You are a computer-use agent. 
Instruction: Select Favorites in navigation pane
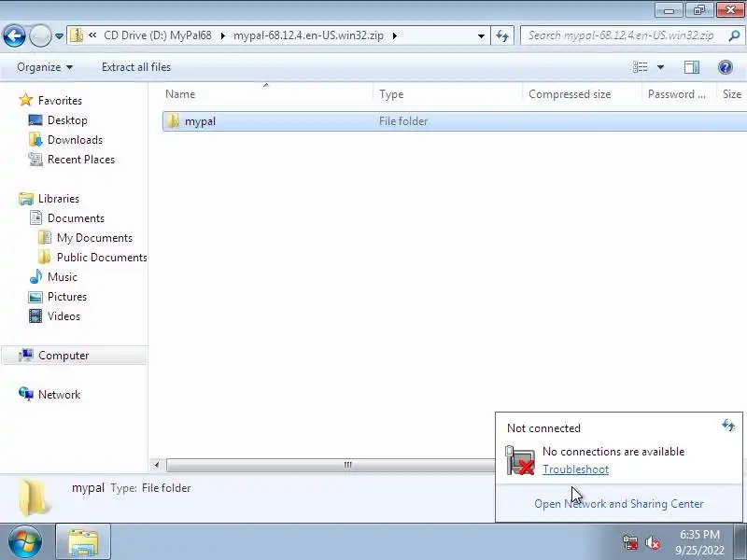tap(60, 101)
